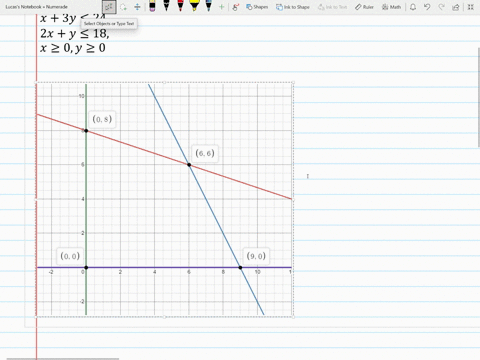
Task: Click the 'x ≥ 0, y ≥ 0' text line
Action: tap(73, 48)
